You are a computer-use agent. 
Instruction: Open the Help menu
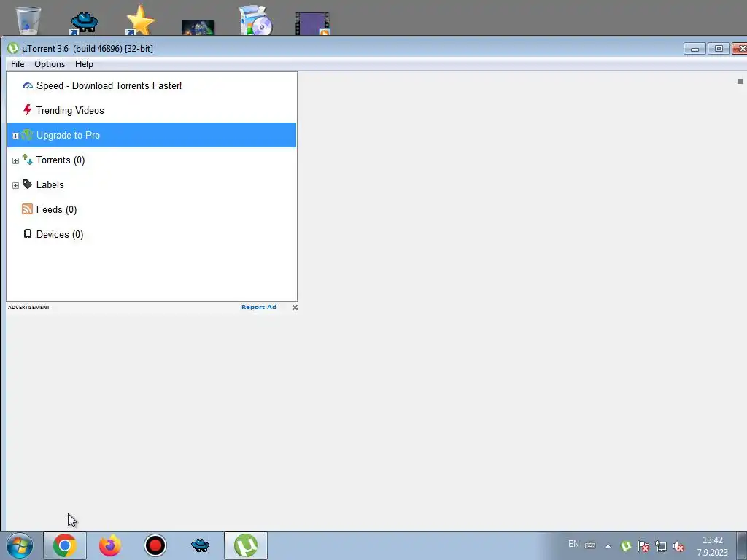tap(84, 64)
